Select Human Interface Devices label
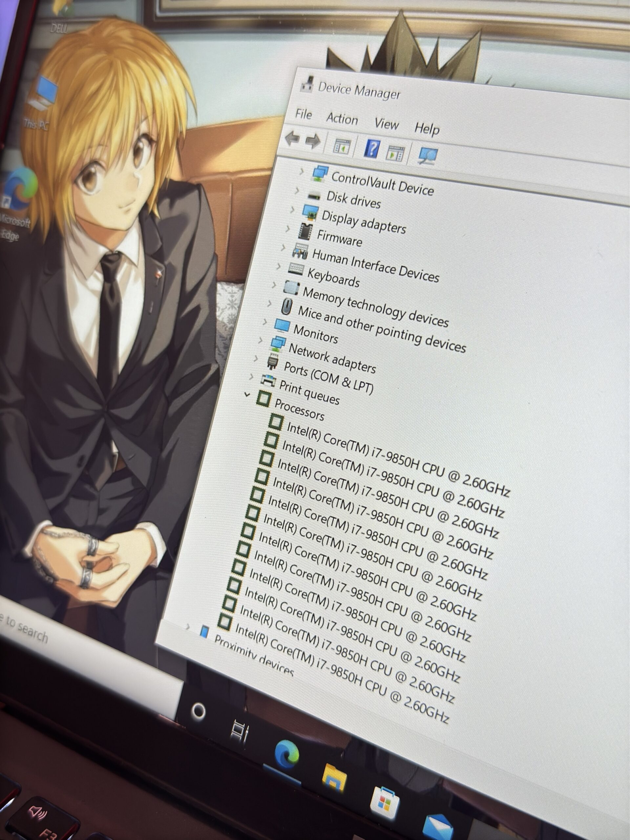630x840 pixels. (376, 266)
